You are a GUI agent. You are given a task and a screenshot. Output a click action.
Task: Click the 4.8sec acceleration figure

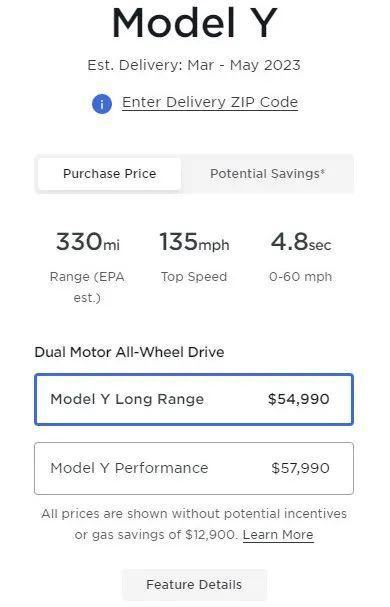(301, 242)
